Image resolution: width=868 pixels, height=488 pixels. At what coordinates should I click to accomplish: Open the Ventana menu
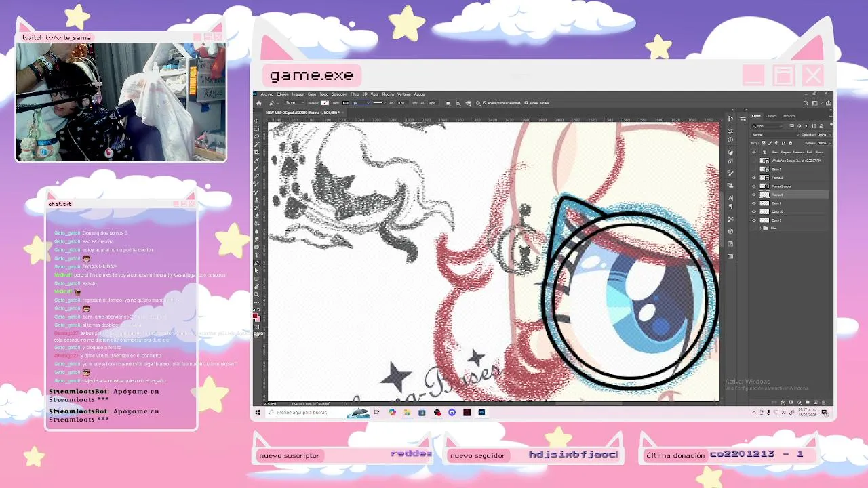[403, 94]
